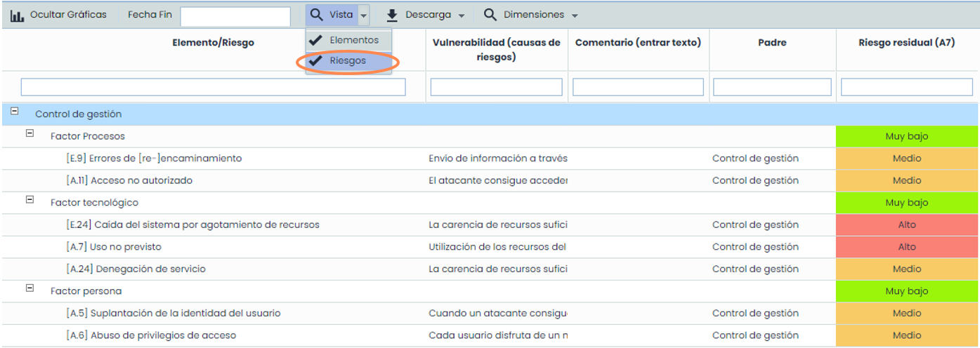Click the Elemento/Riesgo filter text box
980x348 pixels.
(x=213, y=87)
